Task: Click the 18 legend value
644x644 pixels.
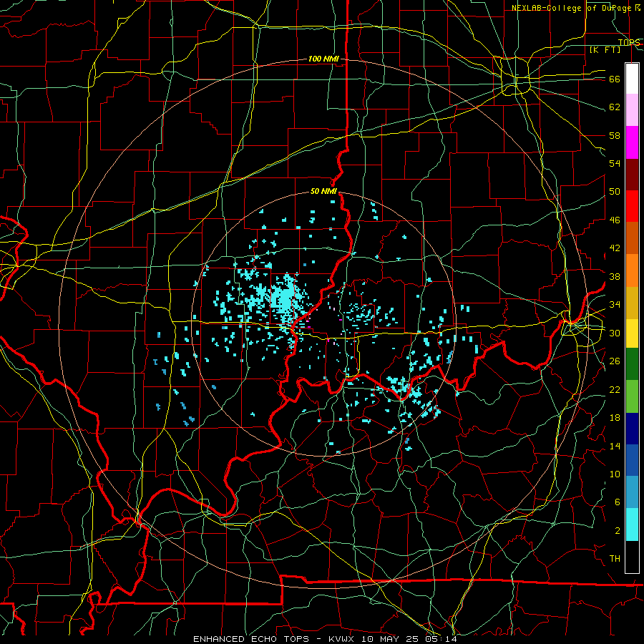Action: (615, 418)
